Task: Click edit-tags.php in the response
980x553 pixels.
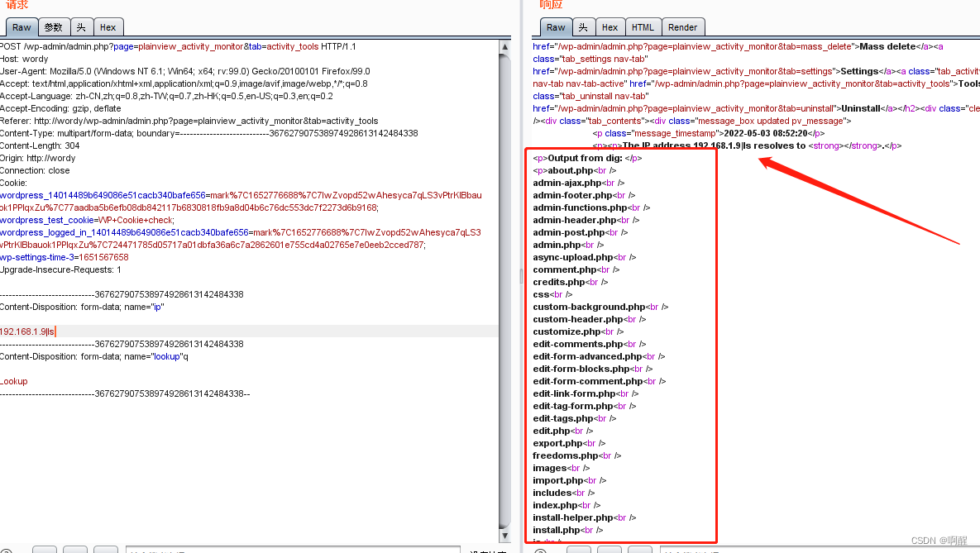Action: [563, 418]
